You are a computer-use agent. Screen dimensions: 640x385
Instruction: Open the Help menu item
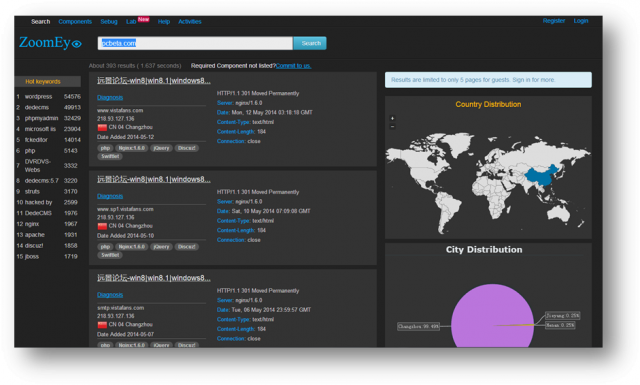coord(164,22)
